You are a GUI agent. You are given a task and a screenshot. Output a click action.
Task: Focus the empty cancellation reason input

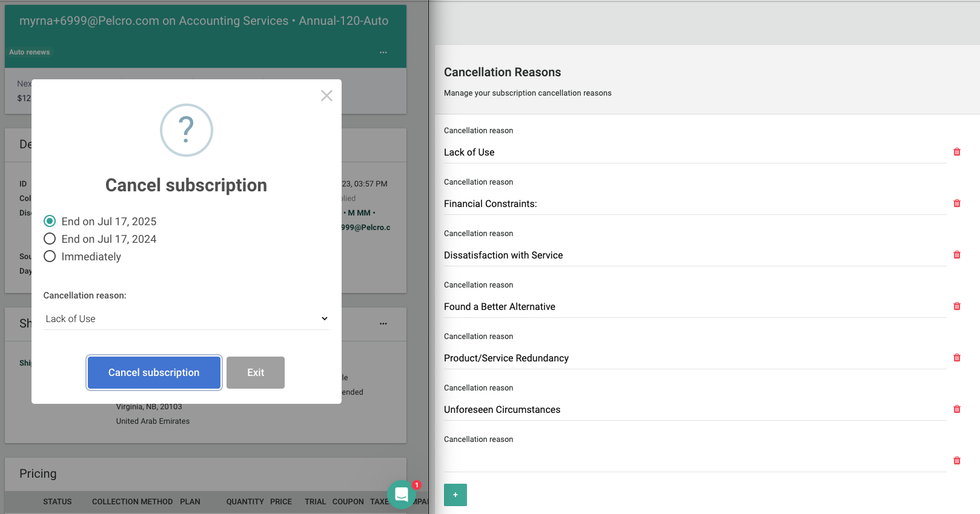(x=695, y=461)
